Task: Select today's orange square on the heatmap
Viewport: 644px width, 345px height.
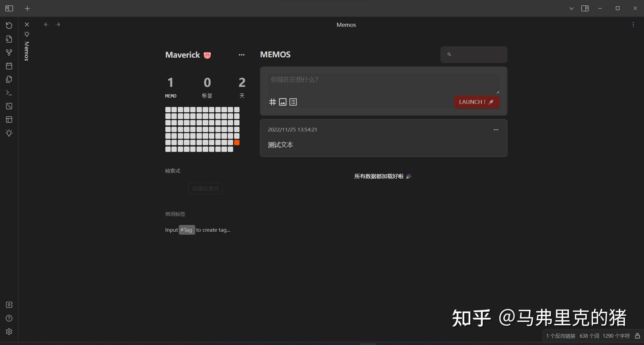Action: click(x=237, y=142)
